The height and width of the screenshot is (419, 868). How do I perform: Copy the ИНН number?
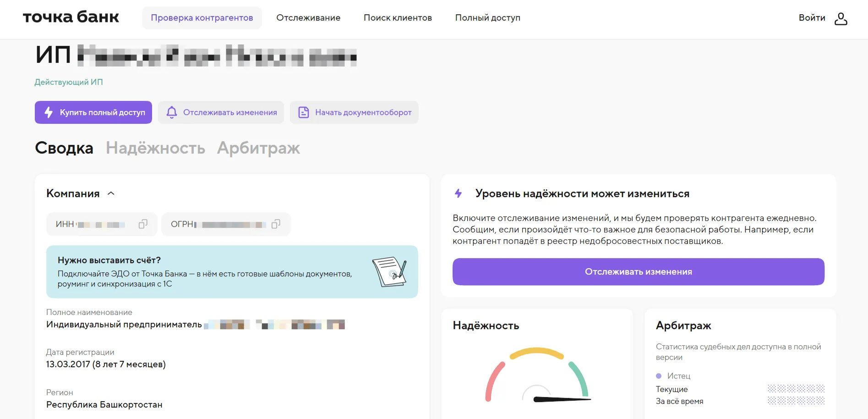point(143,224)
